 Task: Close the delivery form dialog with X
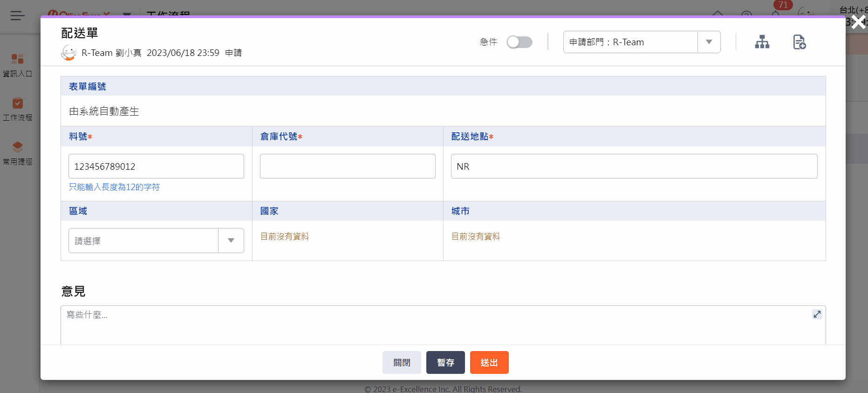858,22
